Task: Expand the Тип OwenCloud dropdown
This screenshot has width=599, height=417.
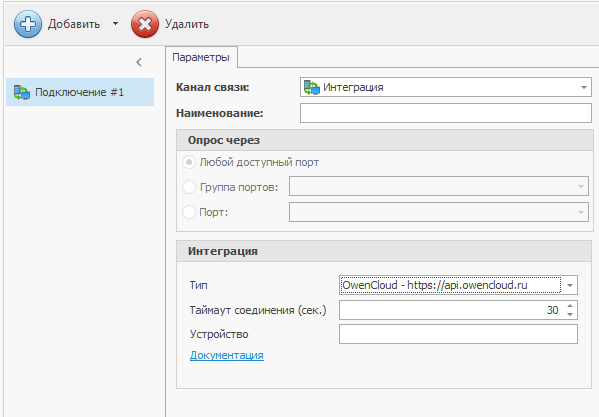Action: pyautogui.click(x=570, y=285)
